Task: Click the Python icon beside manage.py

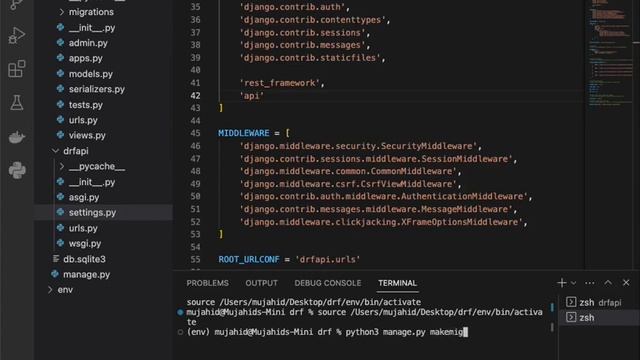Action: click(55, 274)
